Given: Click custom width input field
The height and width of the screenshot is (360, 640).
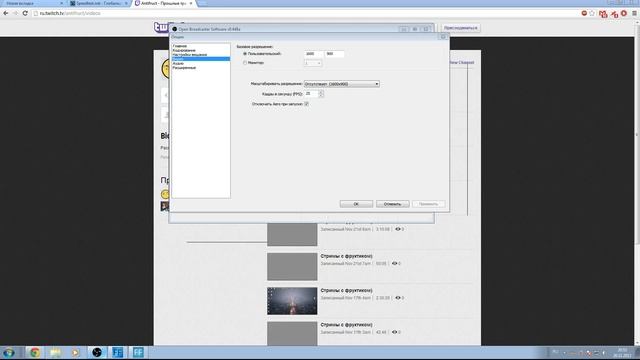Looking at the screenshot, I should (313, 54).
